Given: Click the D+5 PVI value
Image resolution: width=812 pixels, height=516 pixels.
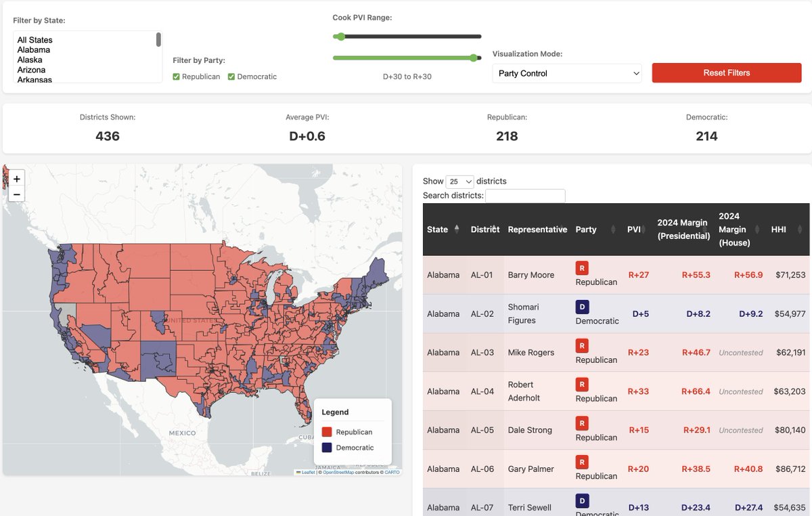Looking at the screenshot, I should pyautogui.click(x=641, y=314).
